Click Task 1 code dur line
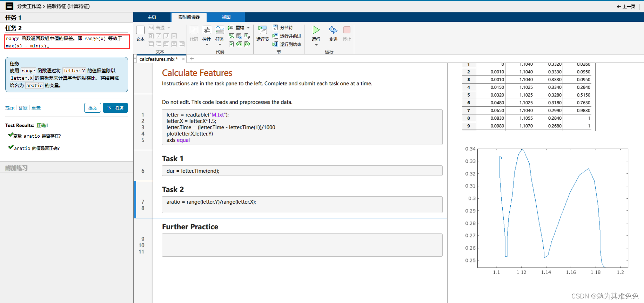644x303 pixels. point(193,171)
